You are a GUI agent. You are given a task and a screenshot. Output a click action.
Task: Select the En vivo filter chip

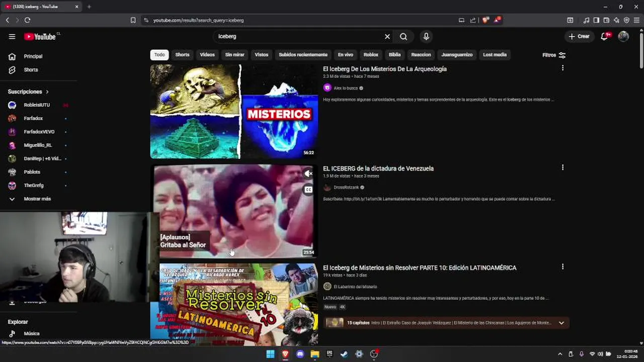pyautogui.click(x=345, y=55)
